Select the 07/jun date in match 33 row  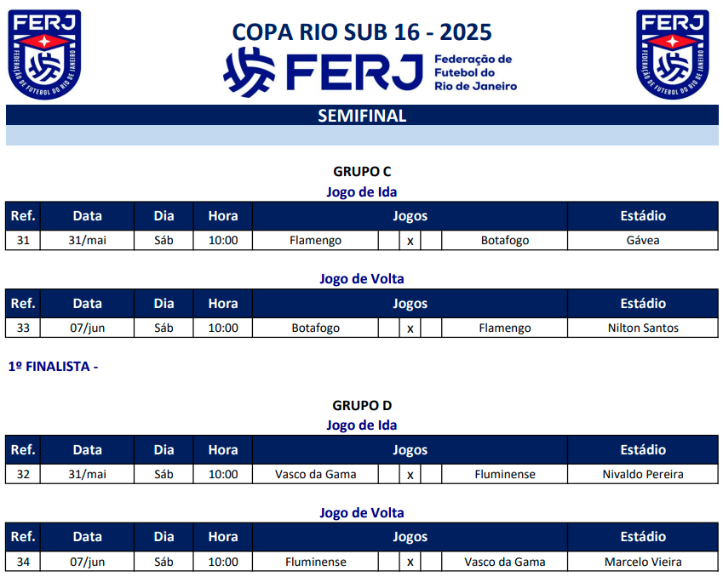[x=87, y=328]
